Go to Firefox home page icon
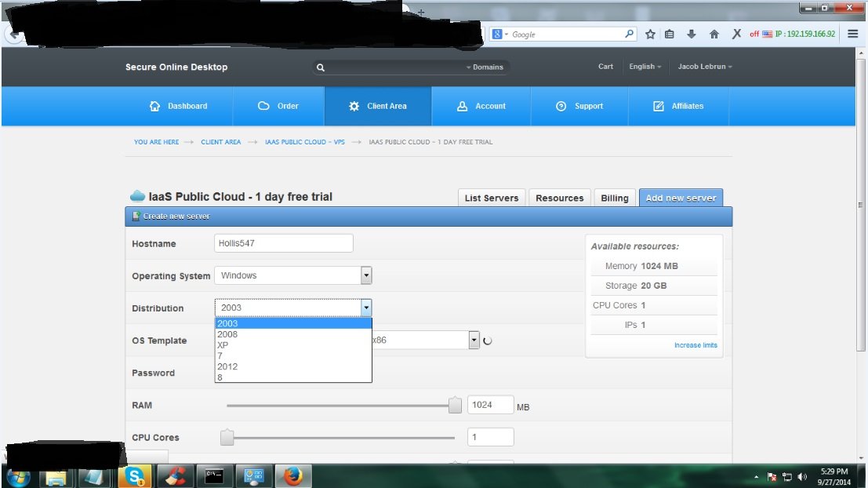This screenshot has width=868, height=488. tap(714, 35)
